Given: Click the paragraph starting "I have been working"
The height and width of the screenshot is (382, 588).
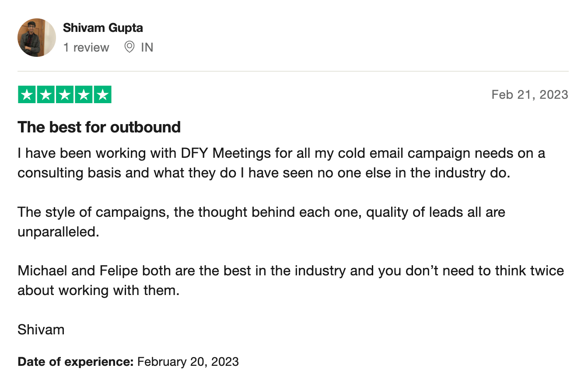Looking at the screenshot, I should click(280, 163).
